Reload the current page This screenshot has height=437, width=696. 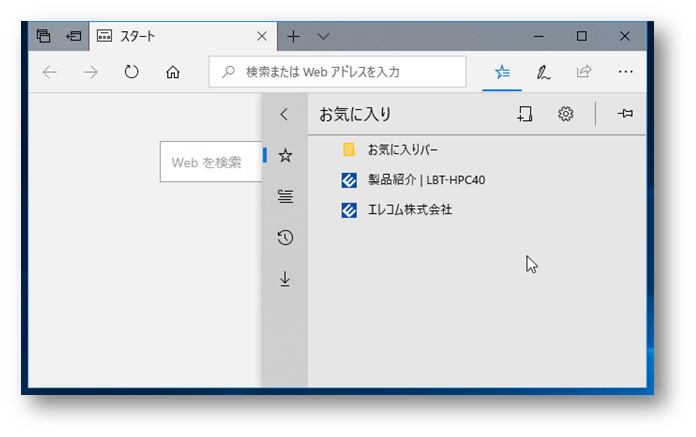131,71
